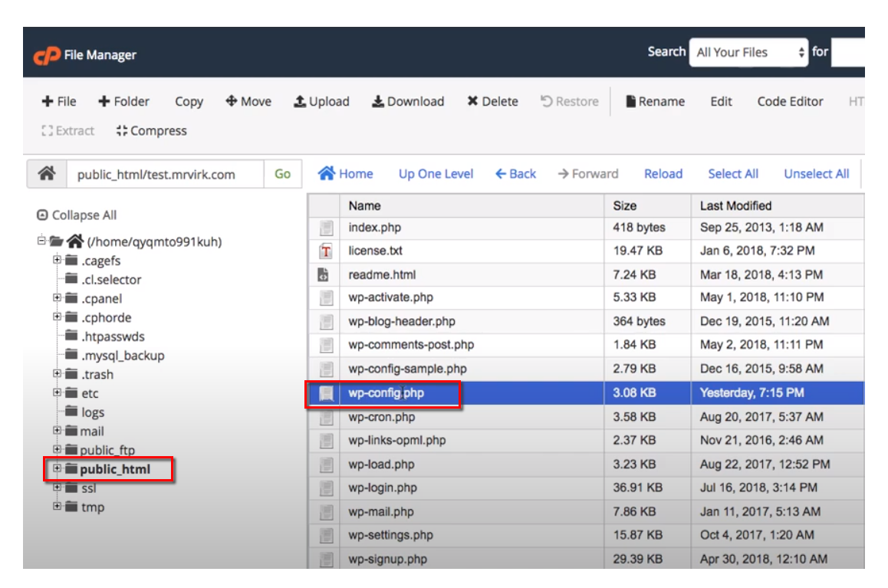The width and height of the screenshot is (888, 588).
Task: Click the search text field after 'for'
Action: point(848,53)
